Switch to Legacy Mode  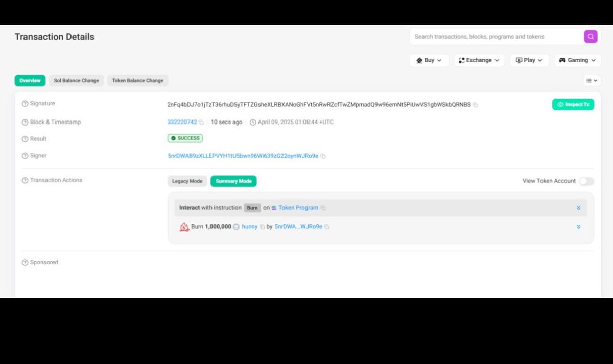[x=187, y=181]
